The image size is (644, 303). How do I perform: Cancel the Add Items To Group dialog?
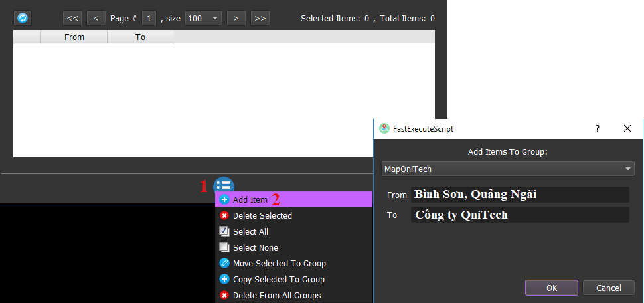[x=608, y=288]
